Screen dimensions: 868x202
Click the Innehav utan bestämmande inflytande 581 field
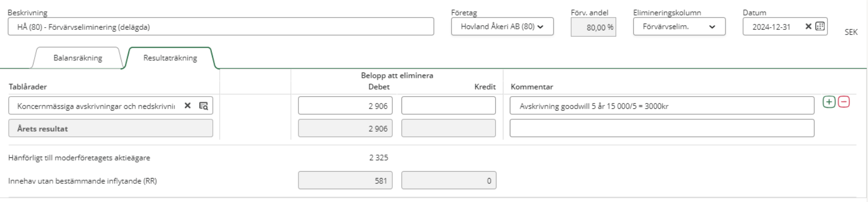(345, 180)
